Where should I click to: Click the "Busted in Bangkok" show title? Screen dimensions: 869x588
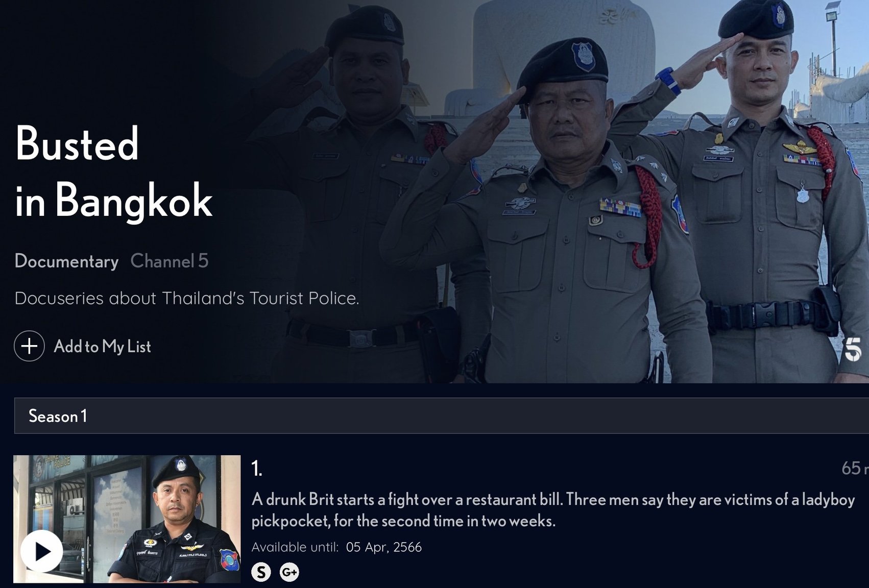(x=113, y=172)
